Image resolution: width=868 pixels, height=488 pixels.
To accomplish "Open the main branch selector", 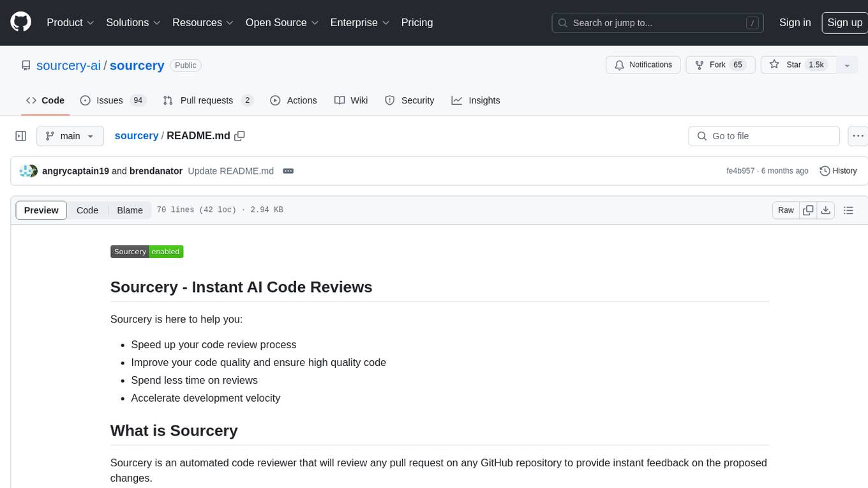I will (x=70, y=136).
